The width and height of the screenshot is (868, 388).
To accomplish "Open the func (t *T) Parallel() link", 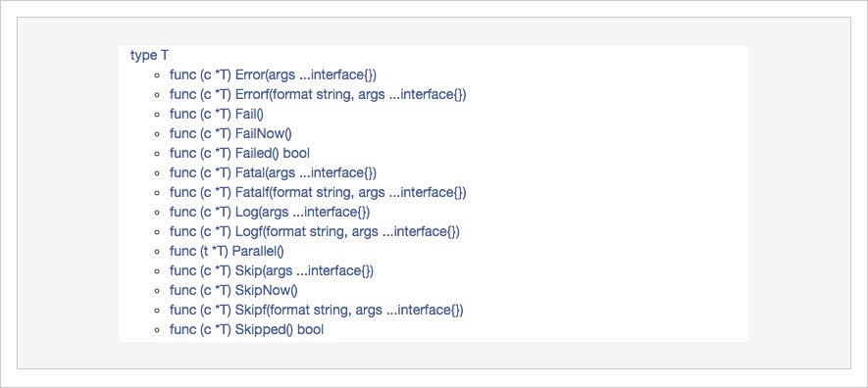I will 227,252.
